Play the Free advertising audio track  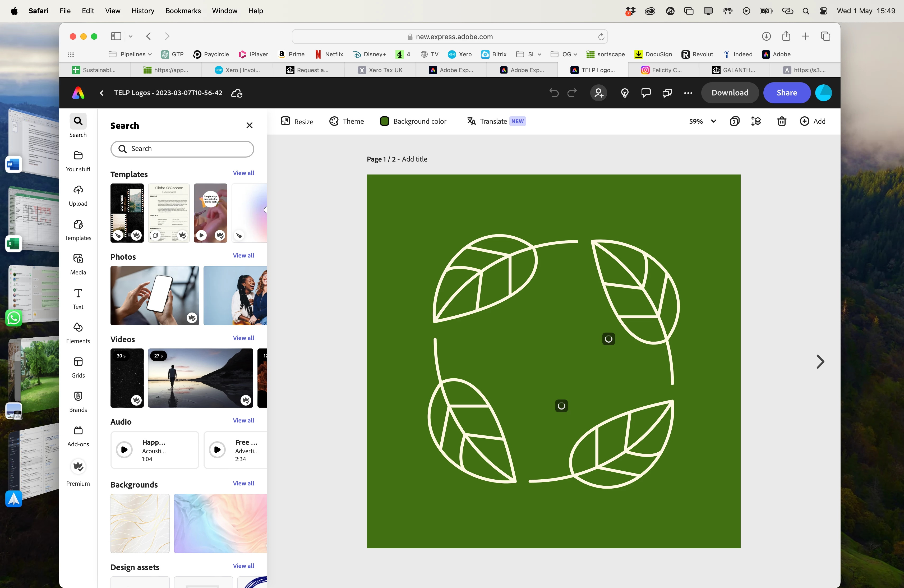click(217, 450)
